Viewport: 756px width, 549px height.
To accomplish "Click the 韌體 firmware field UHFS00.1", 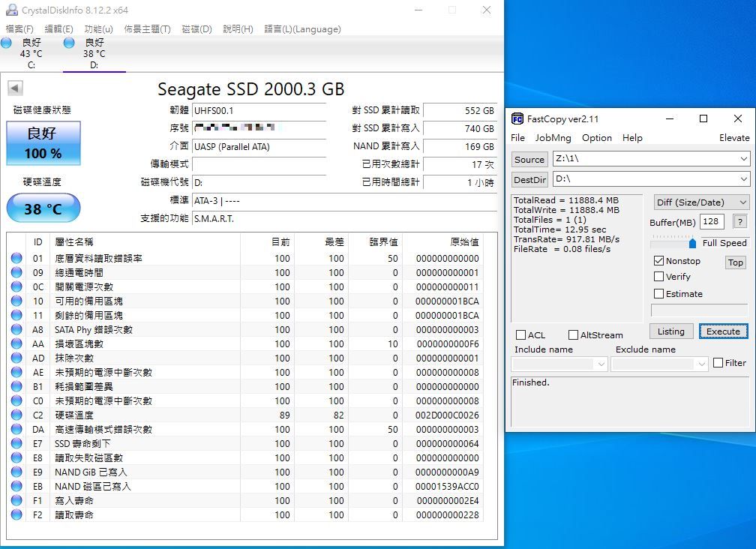I will (x=259, y=110).
